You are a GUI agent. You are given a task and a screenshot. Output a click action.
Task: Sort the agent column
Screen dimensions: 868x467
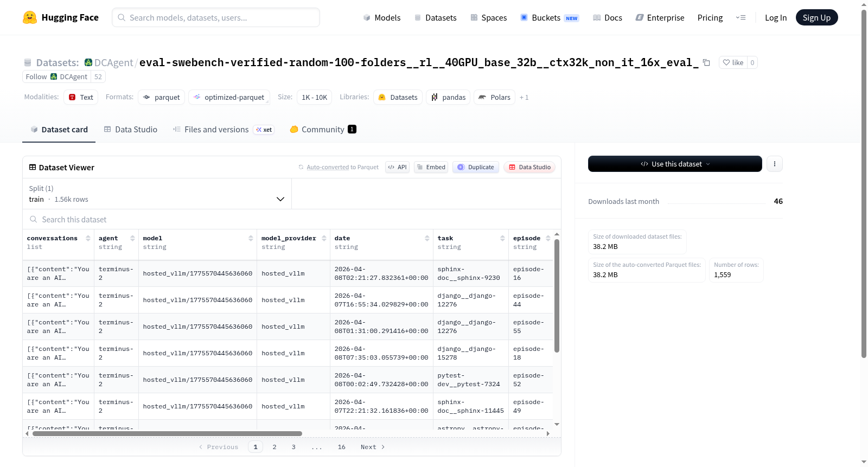point(132,238)
